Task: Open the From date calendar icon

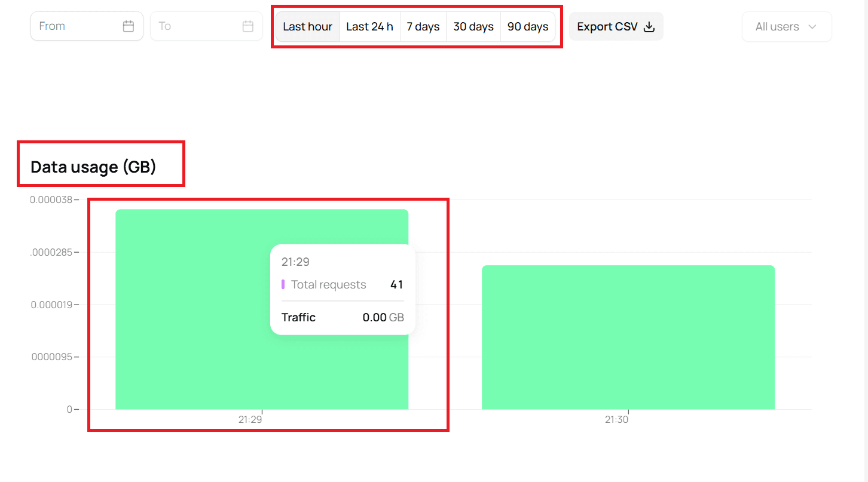Action: coord(129,26)
